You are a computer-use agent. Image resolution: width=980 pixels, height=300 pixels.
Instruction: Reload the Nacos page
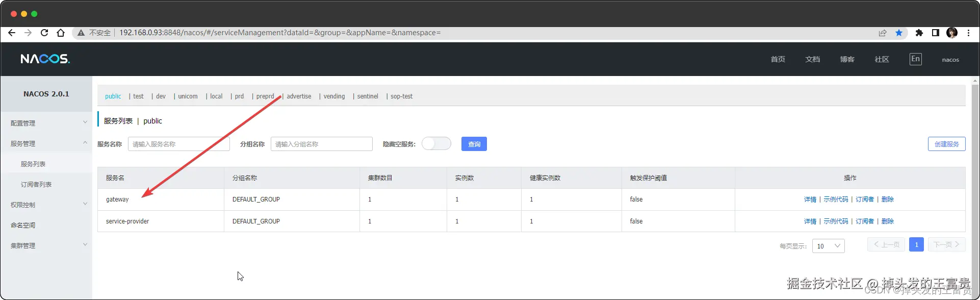pos(44,33)
